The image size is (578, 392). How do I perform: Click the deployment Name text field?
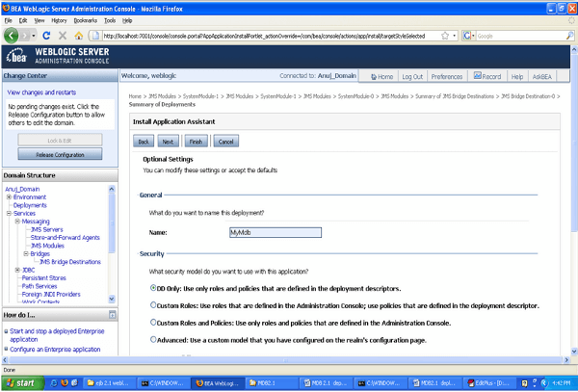273,231
